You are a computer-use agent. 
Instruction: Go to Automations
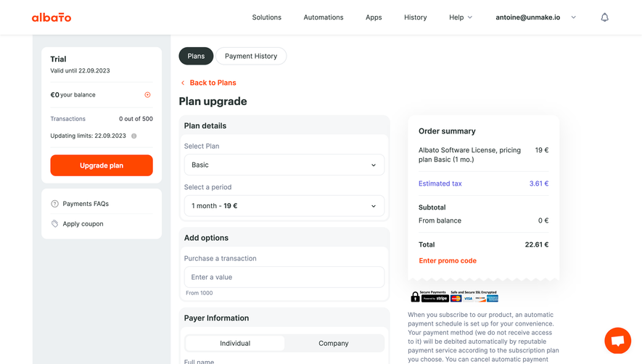[323, 17]
